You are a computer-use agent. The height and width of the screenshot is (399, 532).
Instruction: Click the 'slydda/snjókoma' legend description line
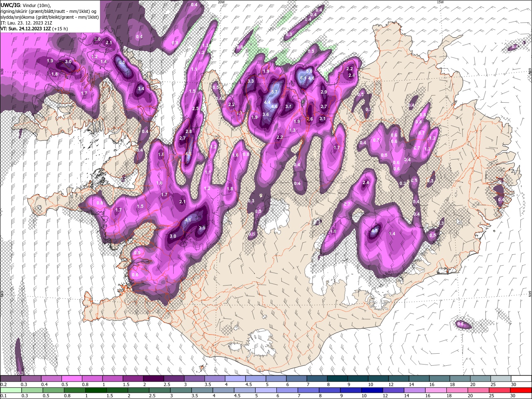point(49,17)
